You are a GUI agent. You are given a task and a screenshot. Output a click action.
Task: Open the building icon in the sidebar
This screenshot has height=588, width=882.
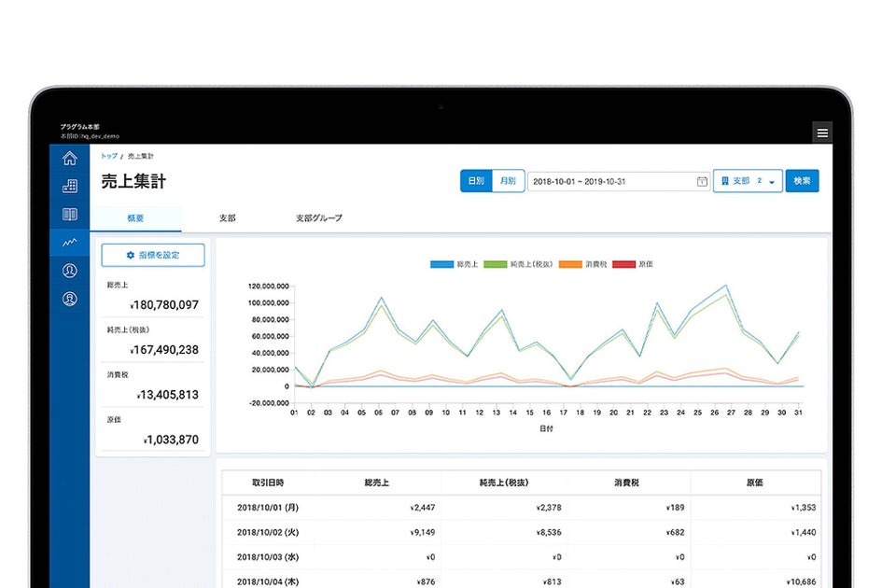(70, 187)
